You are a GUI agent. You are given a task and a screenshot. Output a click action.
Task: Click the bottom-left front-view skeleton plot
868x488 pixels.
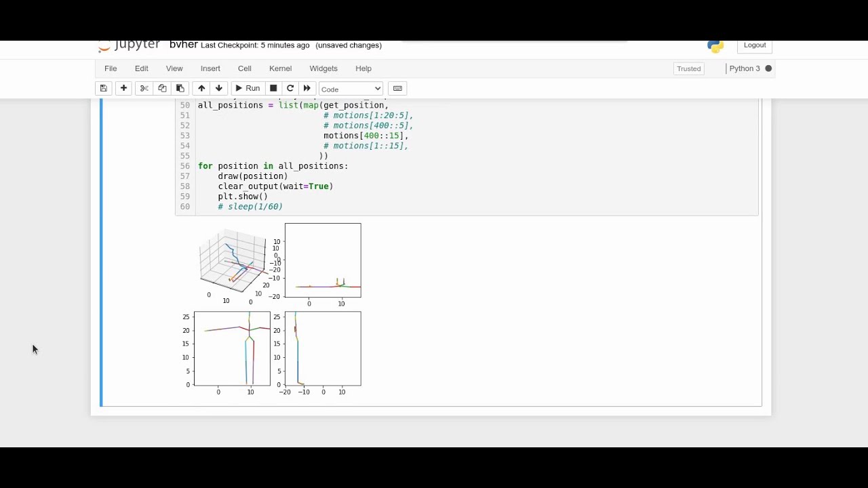pyautogui.click(x=232, y=348)
